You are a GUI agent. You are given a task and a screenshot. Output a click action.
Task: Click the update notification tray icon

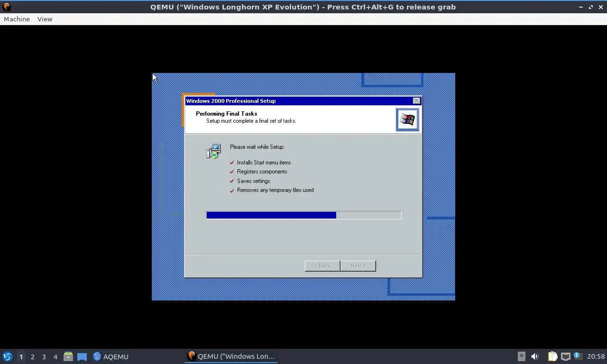tap(578, 356)
